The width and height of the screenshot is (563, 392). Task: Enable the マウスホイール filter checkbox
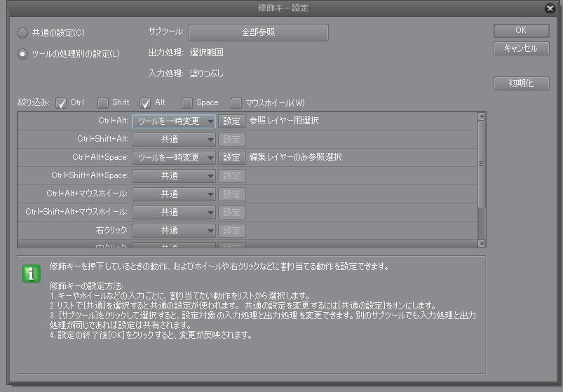236,102
